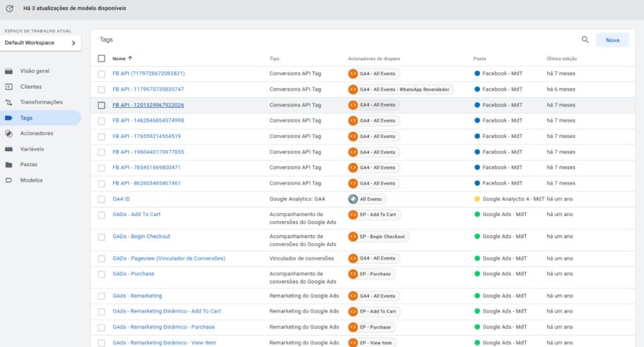Click the EP - Begin Checkout trigger chip
Screen dimensions: 644x347
(378, 237)
